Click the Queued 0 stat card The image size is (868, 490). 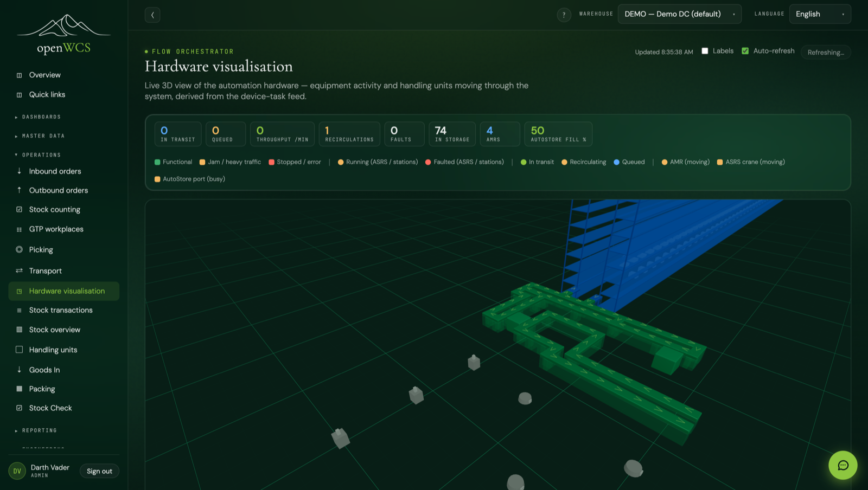coord(226,134)
